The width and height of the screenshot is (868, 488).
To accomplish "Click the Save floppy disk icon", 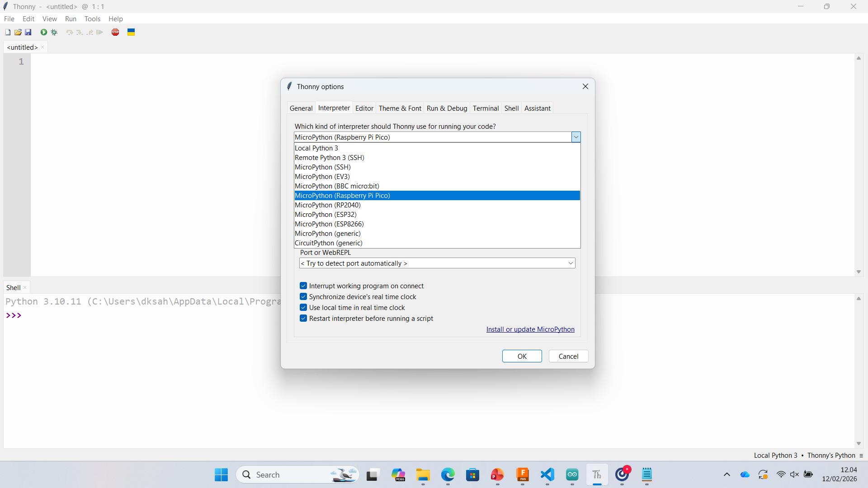I will point(28,32).
